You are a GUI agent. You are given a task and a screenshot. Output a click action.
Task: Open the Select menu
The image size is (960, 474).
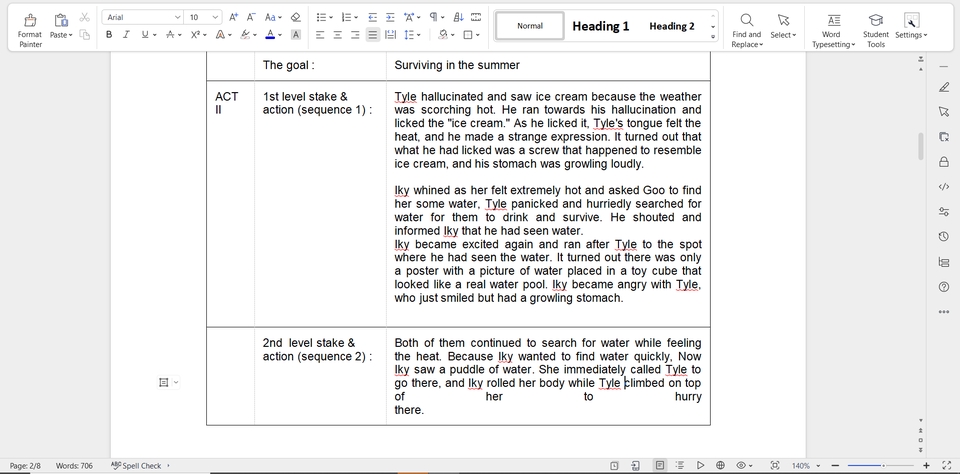(783, 26)
